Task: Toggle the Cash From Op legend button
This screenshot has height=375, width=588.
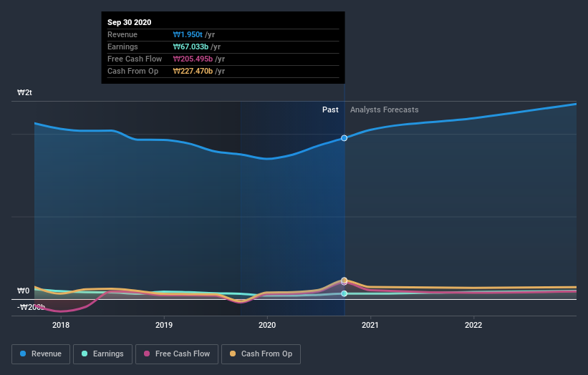Action: tap(261, 354)
